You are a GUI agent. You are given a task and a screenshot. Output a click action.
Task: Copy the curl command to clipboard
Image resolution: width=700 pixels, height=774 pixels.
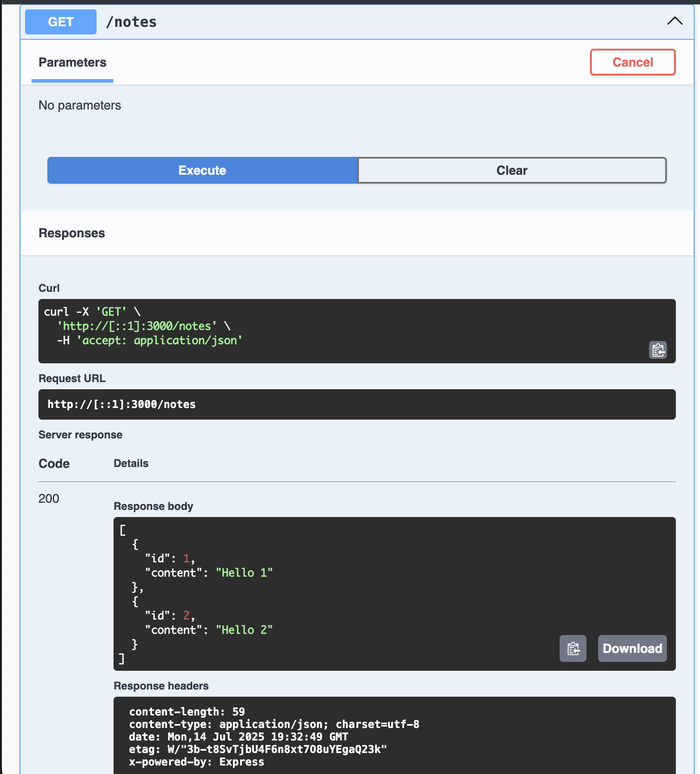coord(658,350)
